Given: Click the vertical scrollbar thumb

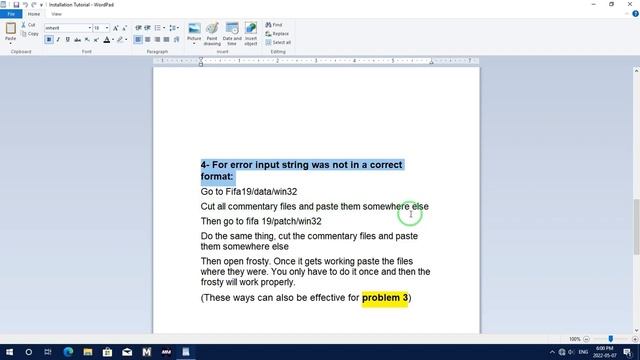Looking at the screenshot, I should [x=636, y=227].
